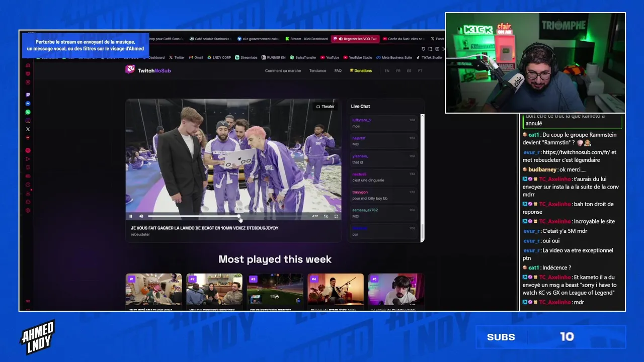Open Instagram in the browser sidebar
Image resolution: width=644 pixels, height=362 pixels.
click(x=28, y=120)
